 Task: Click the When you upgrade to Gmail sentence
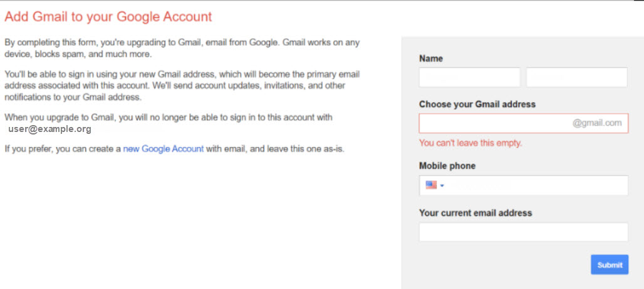169,118
